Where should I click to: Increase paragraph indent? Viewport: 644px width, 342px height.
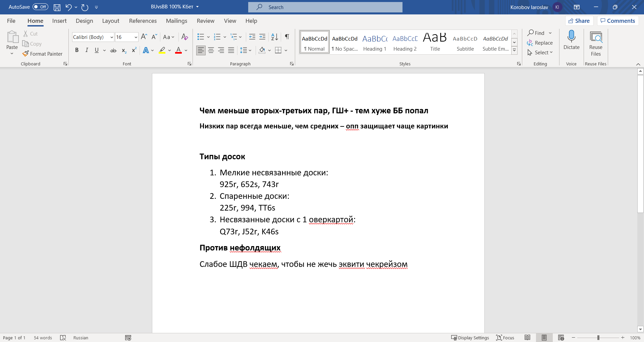(262, 37)
